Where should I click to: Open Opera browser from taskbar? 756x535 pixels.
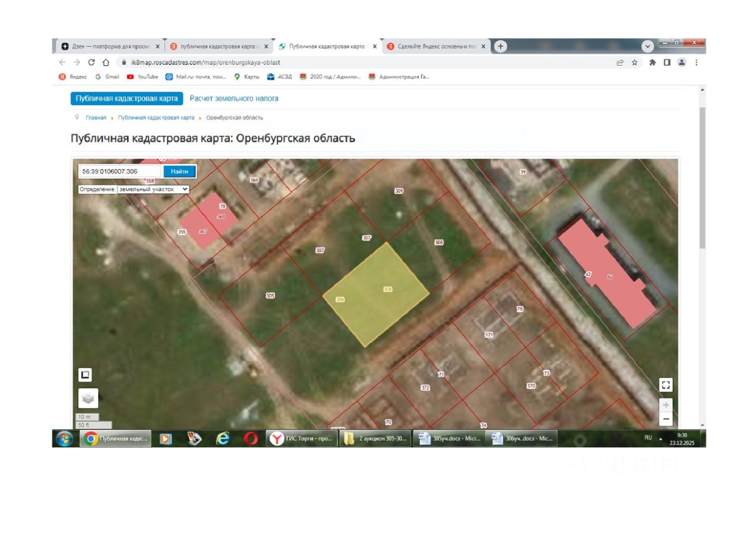(x=251, y=439)
